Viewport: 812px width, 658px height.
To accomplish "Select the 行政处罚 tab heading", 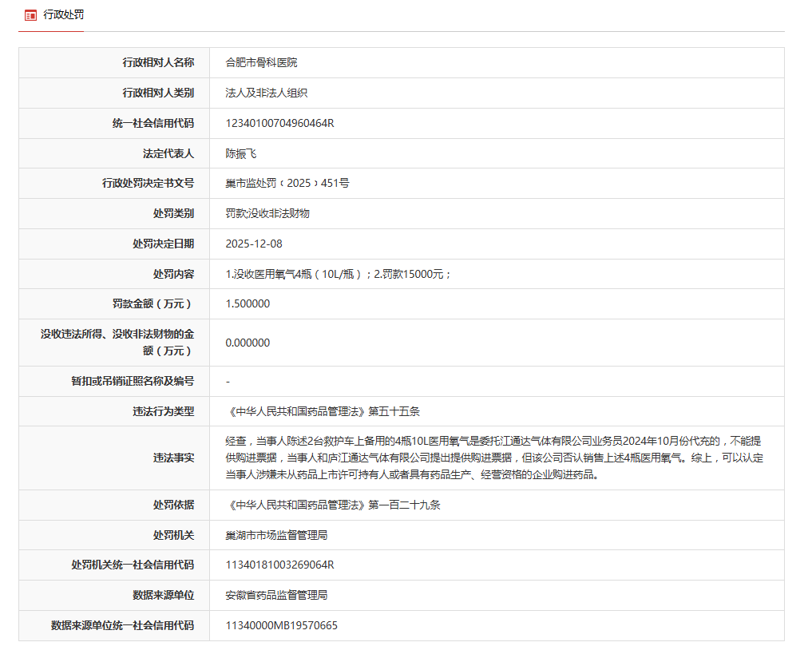I will 64,15.
